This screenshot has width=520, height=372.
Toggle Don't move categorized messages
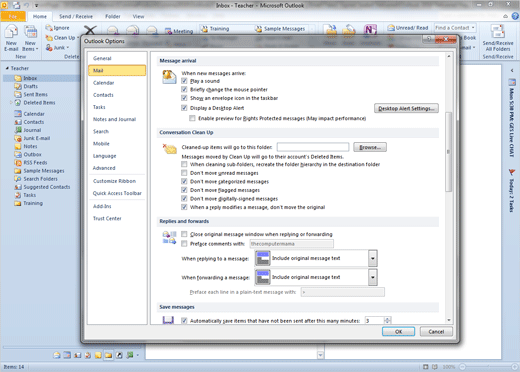[x=184, y=181]
